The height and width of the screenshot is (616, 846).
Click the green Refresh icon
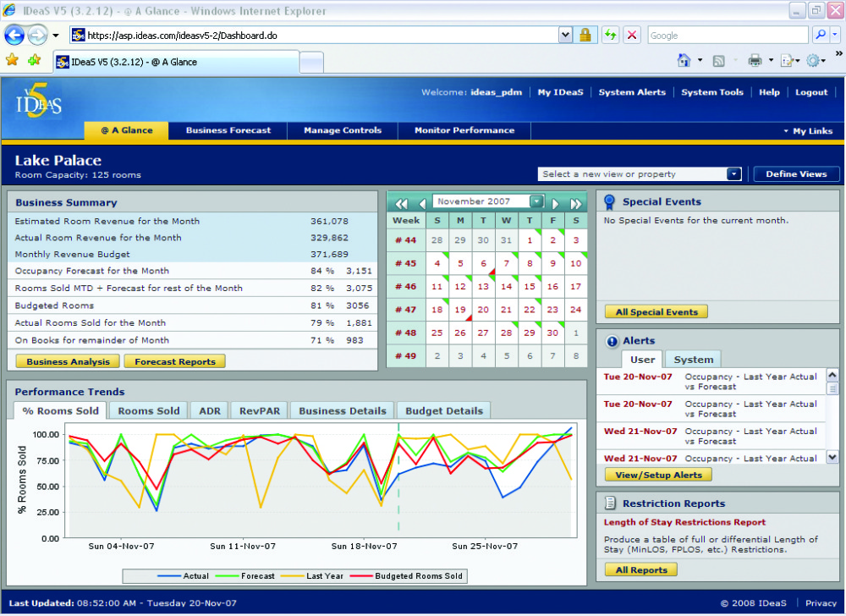pyautogui.click(x=610, y=36)
